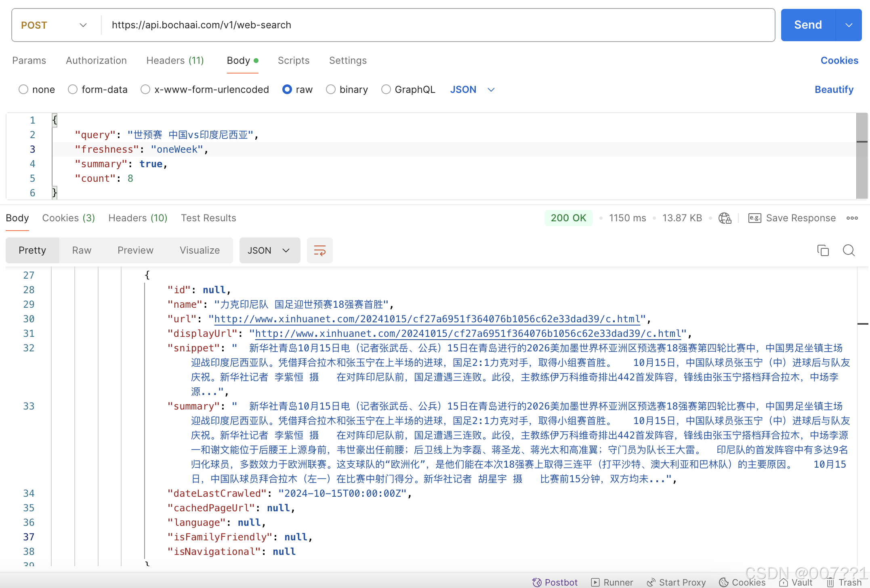Click Save Response button

tap(792, 218)
